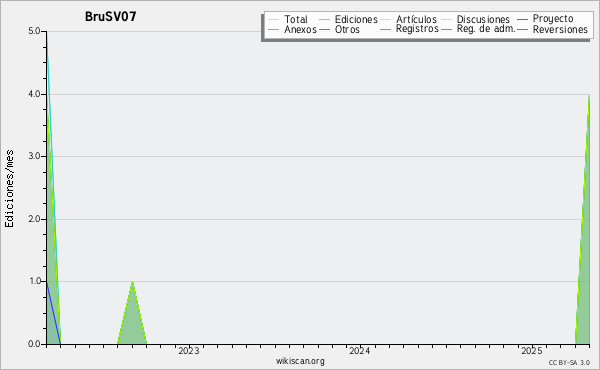The image size is (600, 370).
Task: Click the cyan Total legend line swatch
Action: (274, 20)
